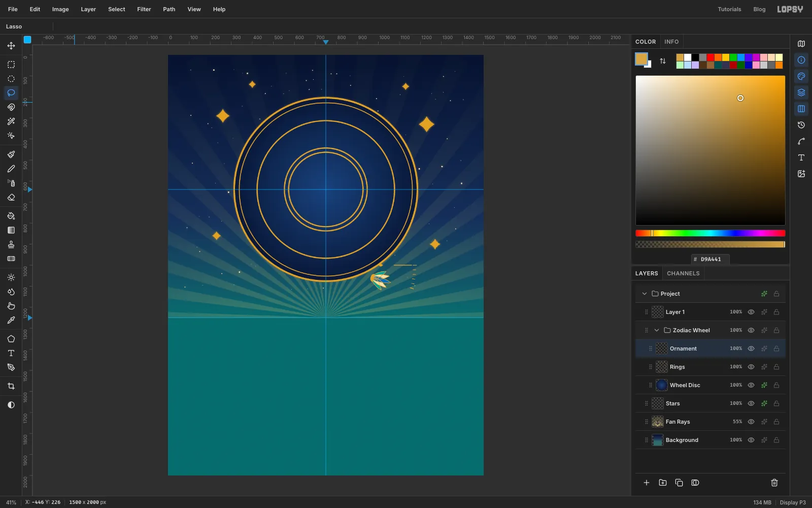The image size is (812, 508).
Task: Open the Filter menu
Action: (x=144, y=9)
